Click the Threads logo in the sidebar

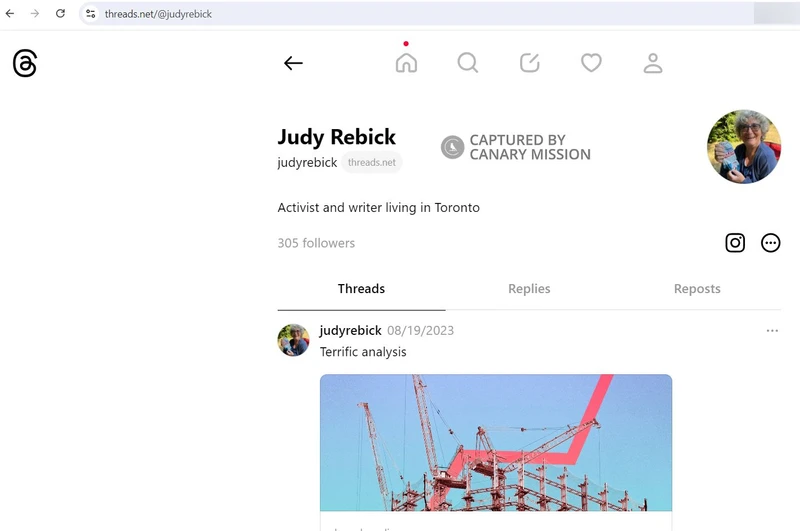25,63
